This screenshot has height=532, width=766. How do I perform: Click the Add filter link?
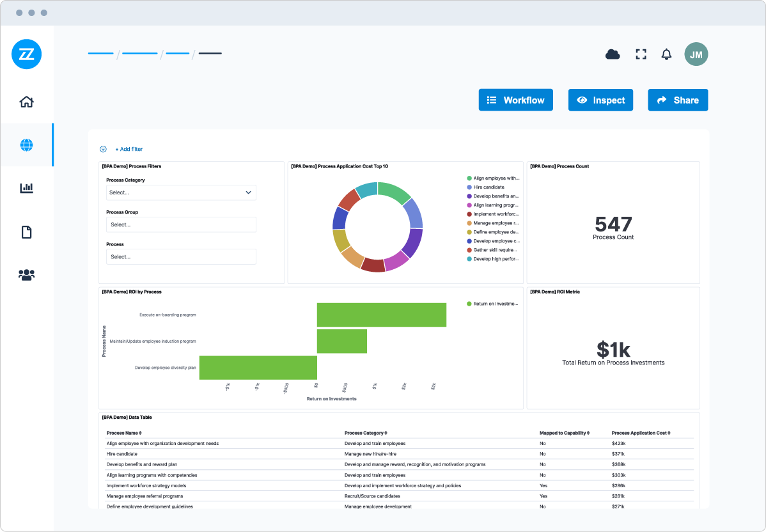tap(129, 149)
